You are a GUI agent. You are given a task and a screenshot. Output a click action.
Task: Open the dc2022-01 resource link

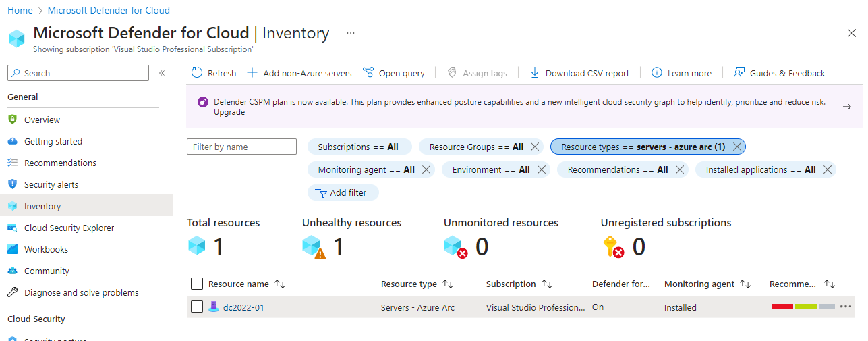(243, 307)
